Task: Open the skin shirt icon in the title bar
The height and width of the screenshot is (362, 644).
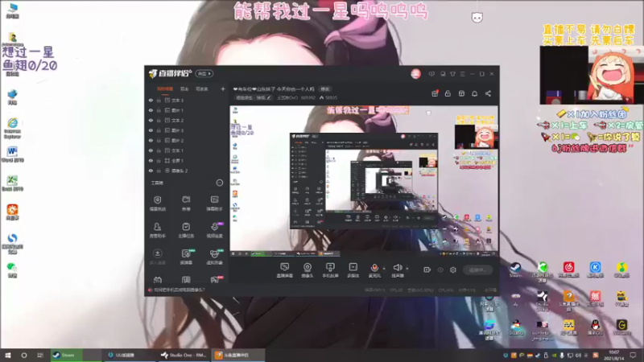Action: pyautogui.click(x=452, y=74)
